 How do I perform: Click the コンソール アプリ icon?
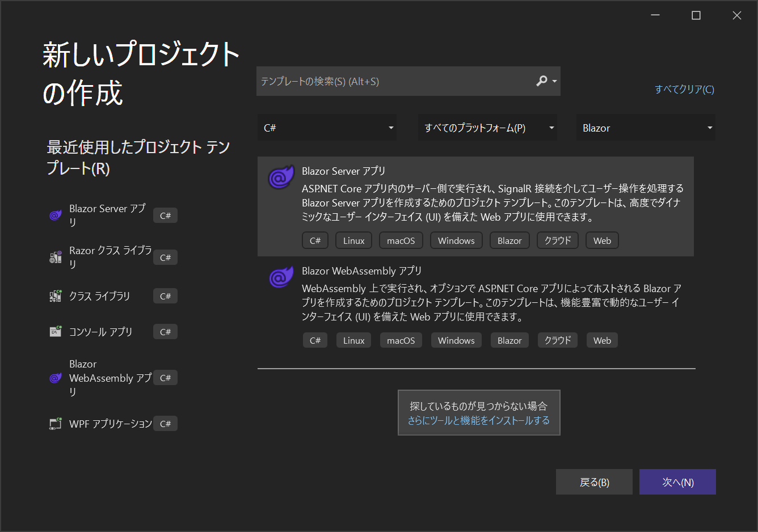56,332
